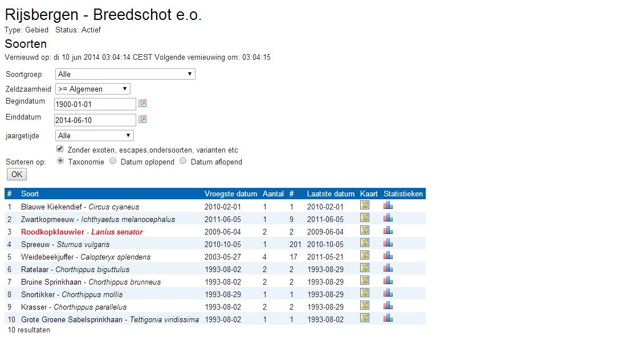
Task: Show statistics chart for Krasser
Action: (x=388, y=305)
